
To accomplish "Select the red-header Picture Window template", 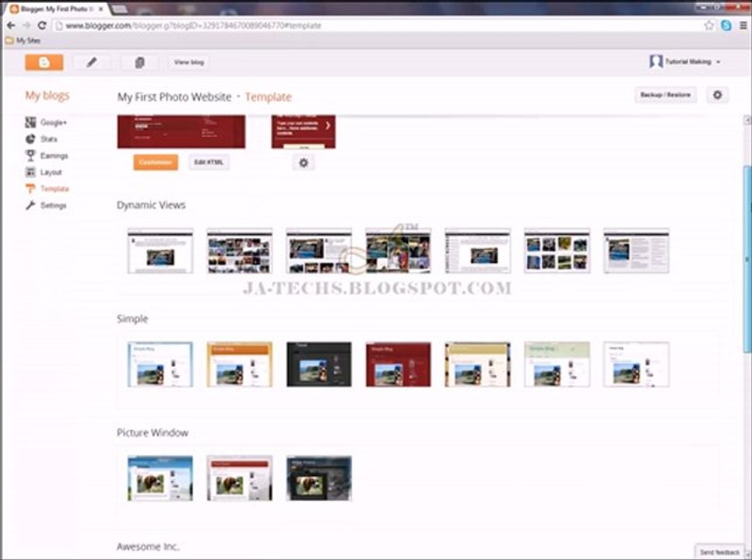I will 240,478.
